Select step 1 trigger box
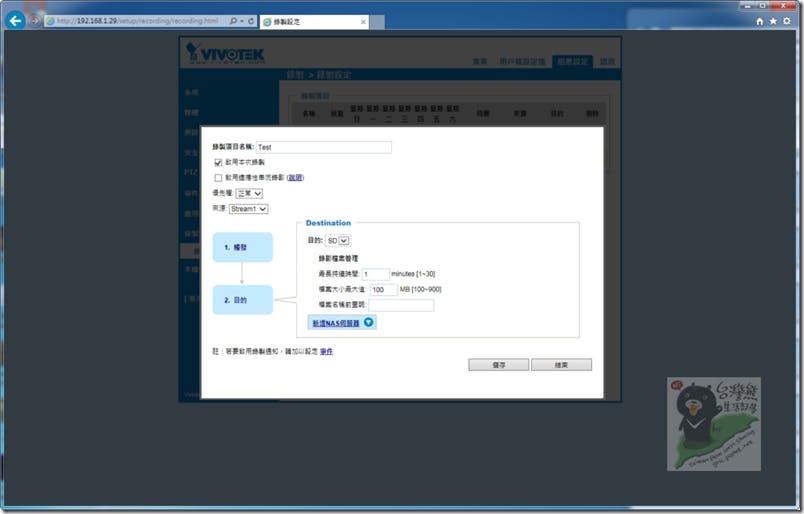The image size is (804, 514). pos(243,247)
